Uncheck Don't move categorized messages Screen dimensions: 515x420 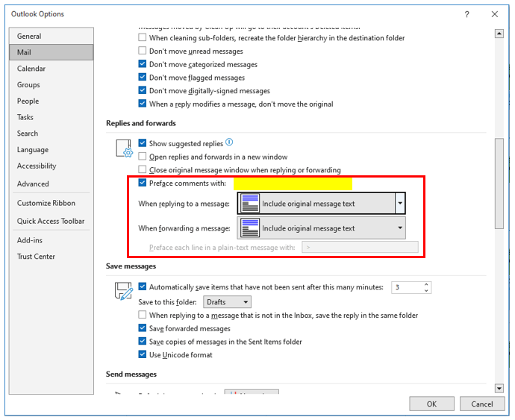tap(143, 63)
